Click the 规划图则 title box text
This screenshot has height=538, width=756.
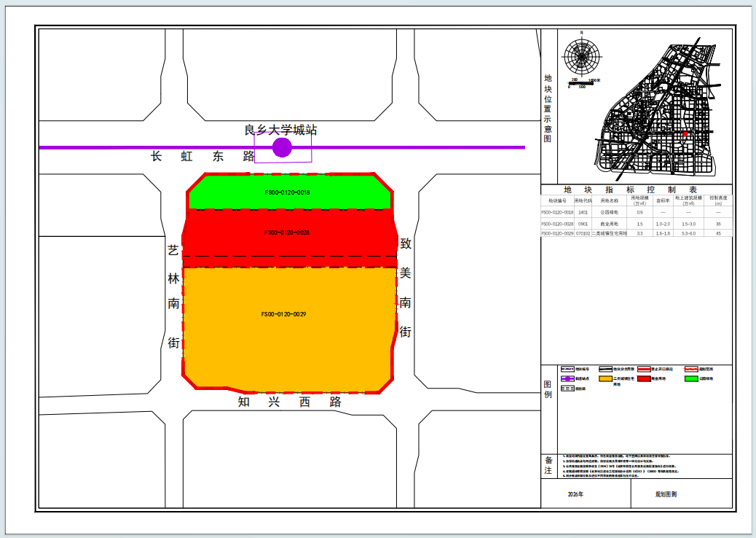666,494
